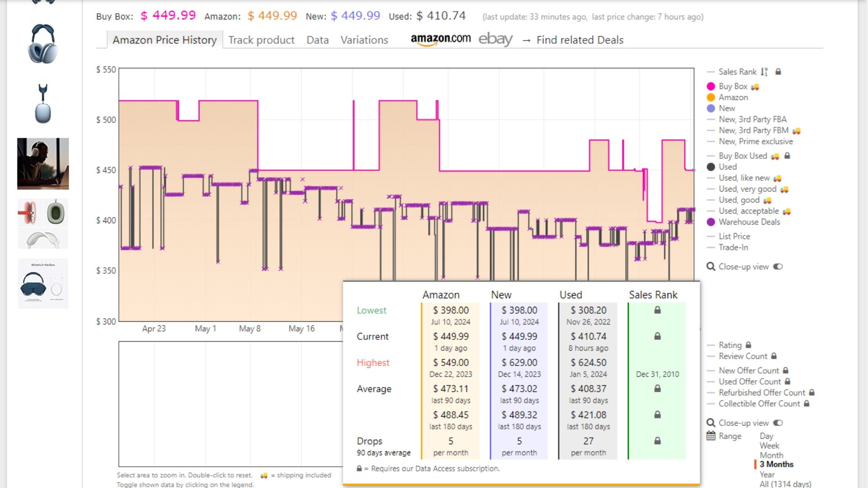Screen dimensions: 868x488
Task: Toggle New, 3rd Party FBM series
Action: click(x=754, y=130)
